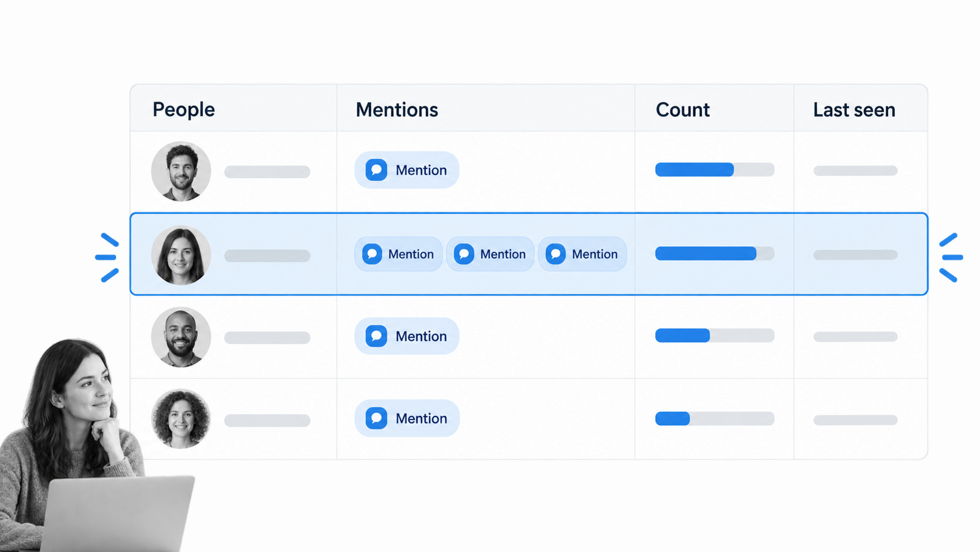This screenshot has height=552, width=980.
Task: Open the bald bearded man's avatar
Action: click(181, 337)
